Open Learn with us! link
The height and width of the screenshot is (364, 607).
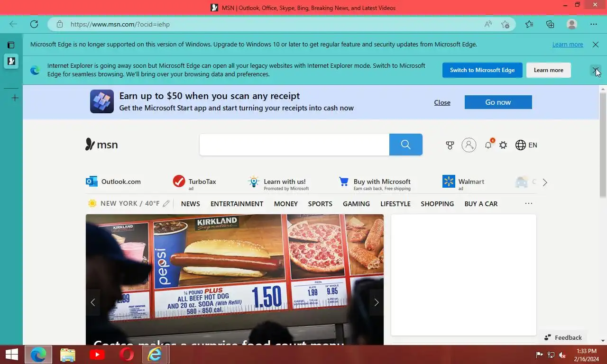278,182
